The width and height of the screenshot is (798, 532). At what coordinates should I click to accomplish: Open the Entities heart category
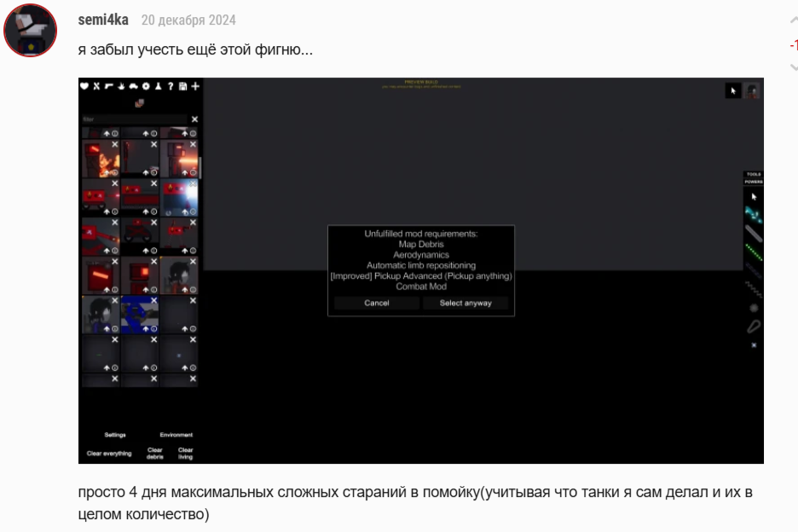[84, 86]
